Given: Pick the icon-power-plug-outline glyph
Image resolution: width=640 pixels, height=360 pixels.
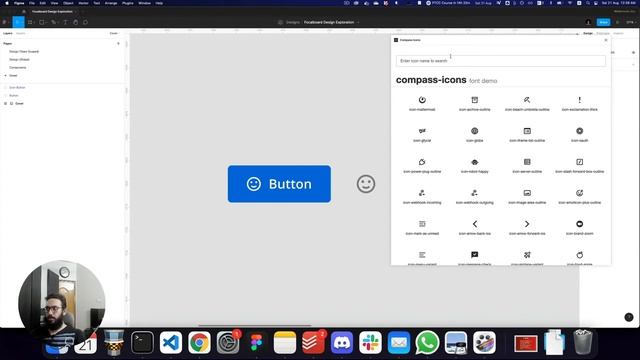Looking at the screenshot, I should (422, 162).
